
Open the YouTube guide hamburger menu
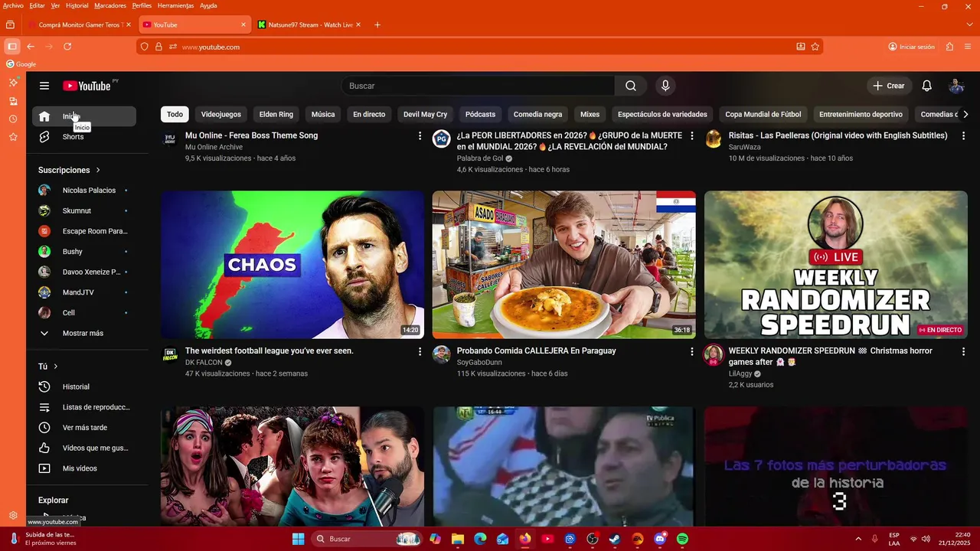point(44,86)
